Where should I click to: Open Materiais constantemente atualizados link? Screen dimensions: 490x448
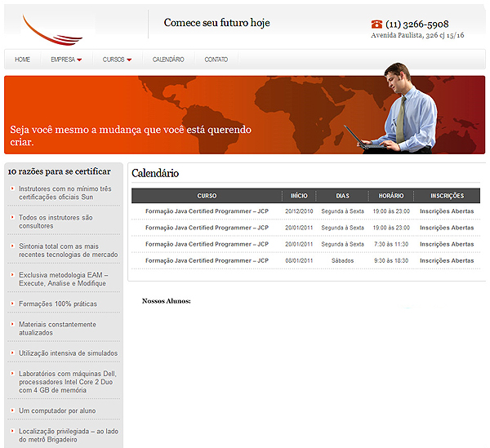(x=57, y=328)
